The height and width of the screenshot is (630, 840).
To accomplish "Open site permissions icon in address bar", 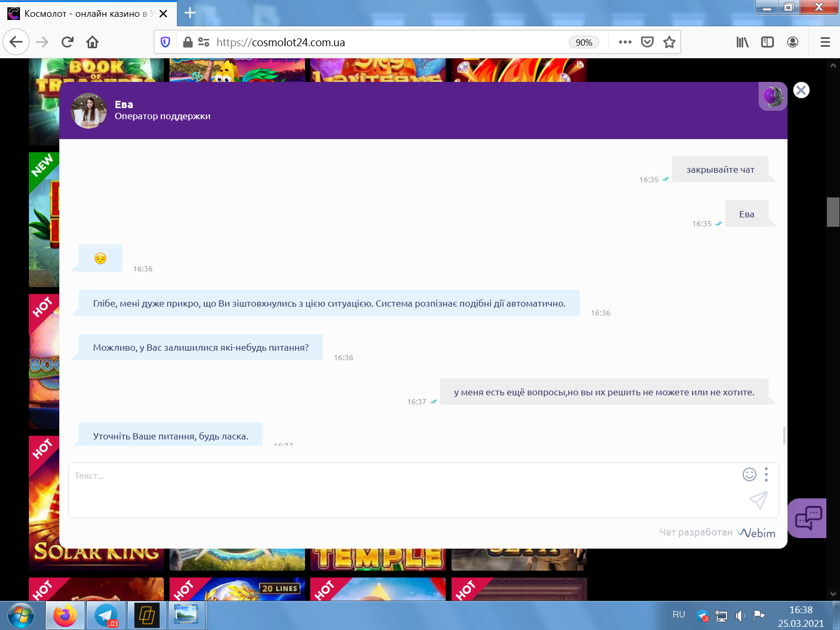I will [204, 42].
